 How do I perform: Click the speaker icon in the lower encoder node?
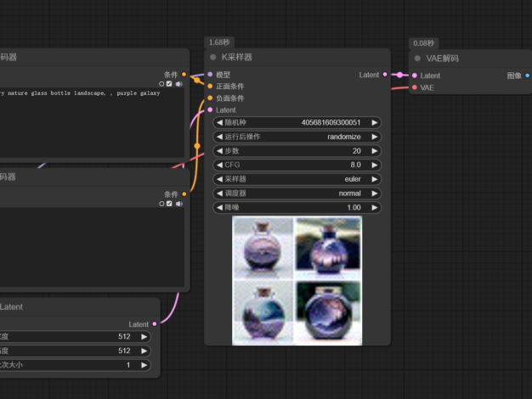coord(179,204)
